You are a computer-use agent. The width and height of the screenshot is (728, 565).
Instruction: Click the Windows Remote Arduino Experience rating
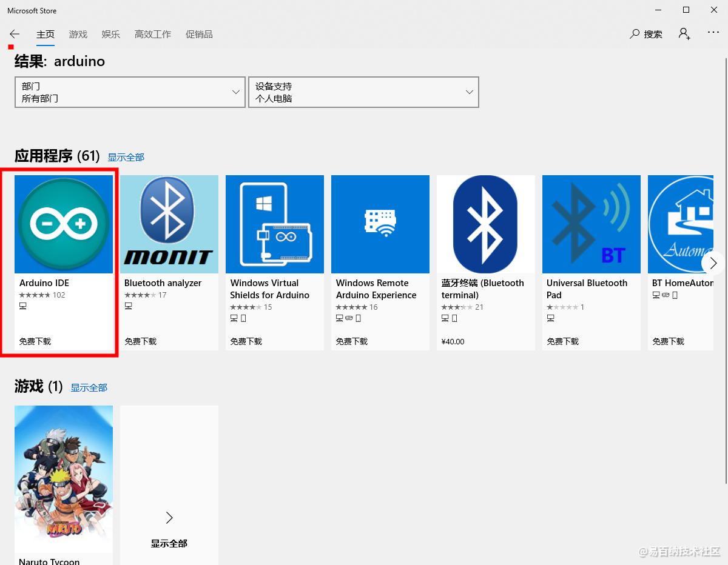pyautogui.click(x=357, y=307)
